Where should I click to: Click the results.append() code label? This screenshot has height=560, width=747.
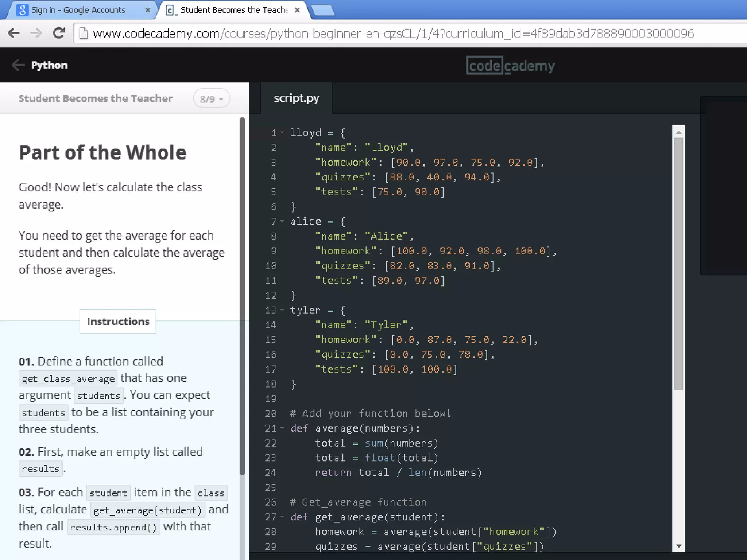[x=113, y=527]
